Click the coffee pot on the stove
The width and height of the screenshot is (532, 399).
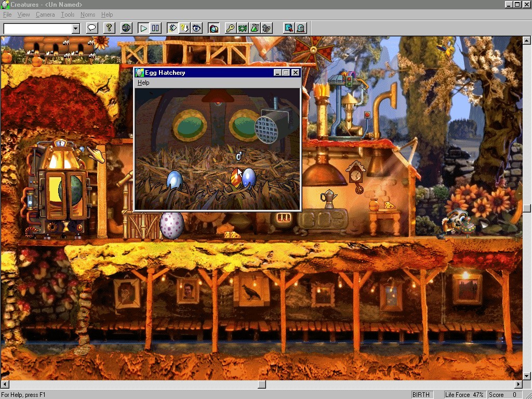tap(328, 198)
